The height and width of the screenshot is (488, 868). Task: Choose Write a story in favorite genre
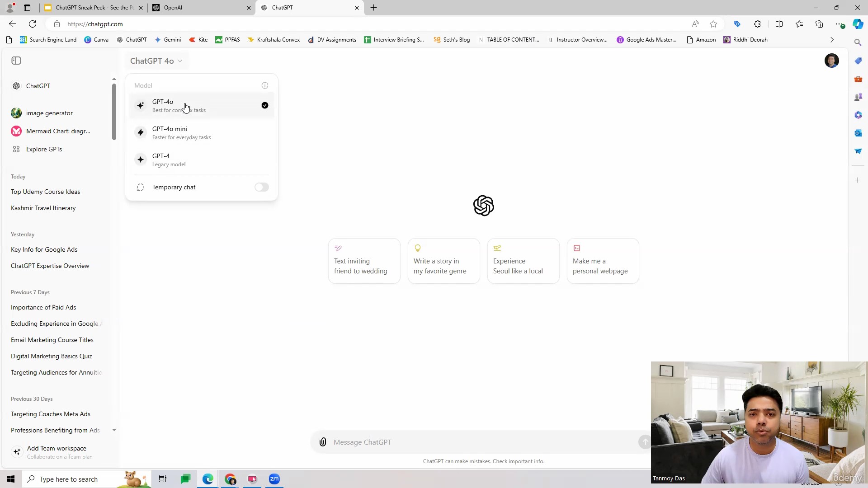[x=443, y=261]
